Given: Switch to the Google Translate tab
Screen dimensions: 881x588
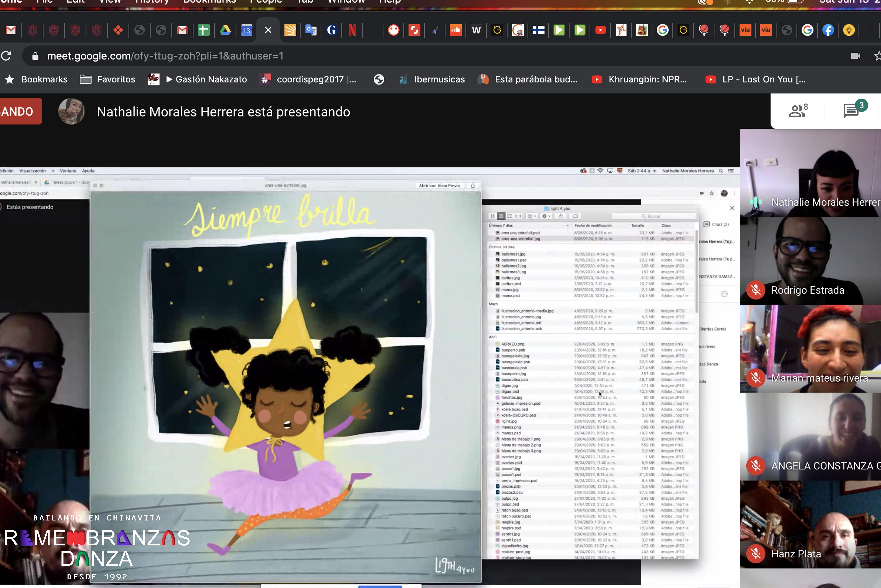Looking at the screenshot, I should [x=311, y=30].
